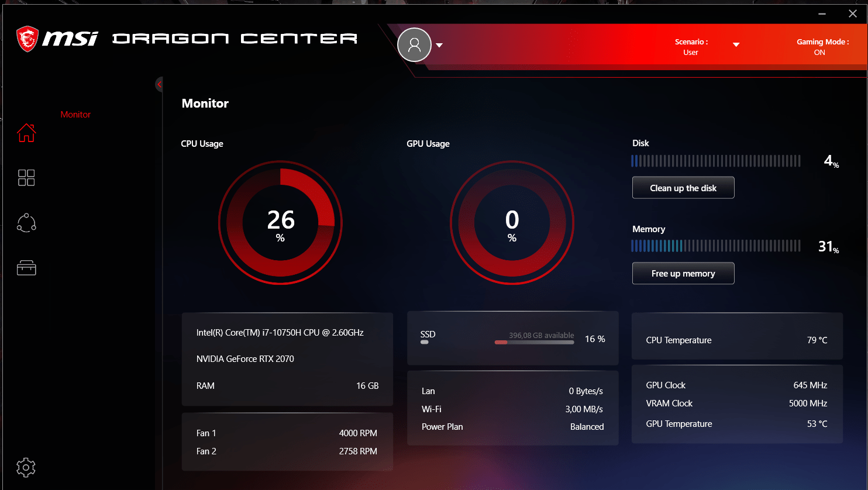Click the Lan 0 Bytes/s value
868x490 pixels.
pyautogui.click(x=586, y=391)
